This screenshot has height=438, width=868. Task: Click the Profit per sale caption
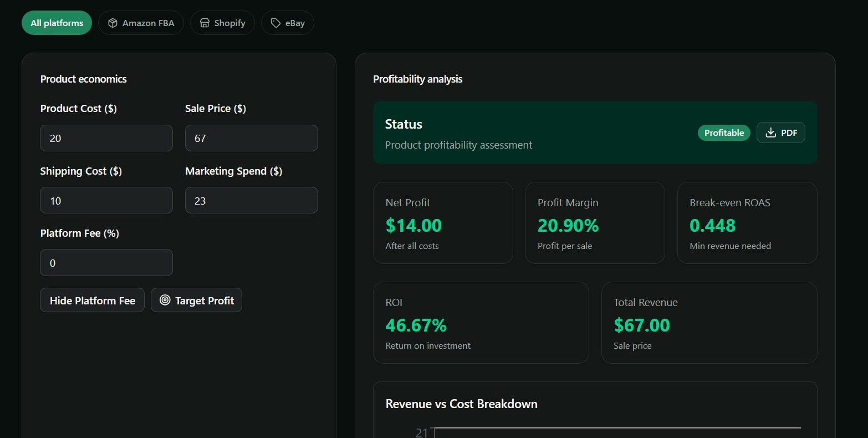(x=565, y=246)
